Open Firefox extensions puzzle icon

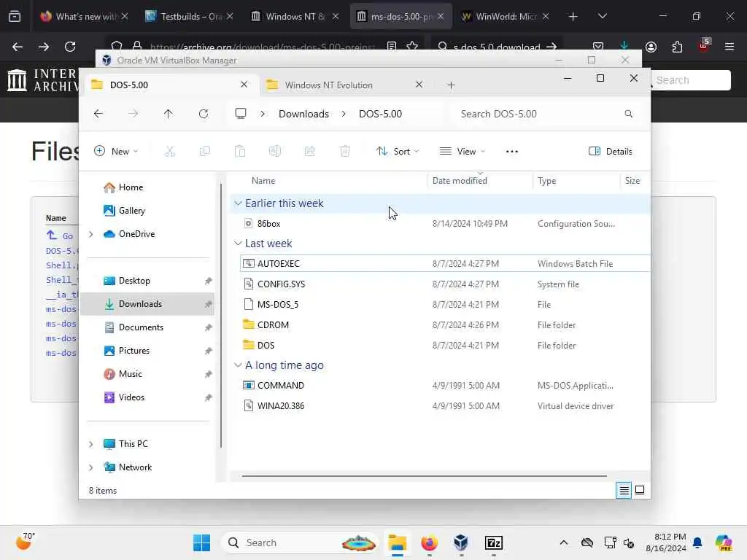[x=677, y=47]
